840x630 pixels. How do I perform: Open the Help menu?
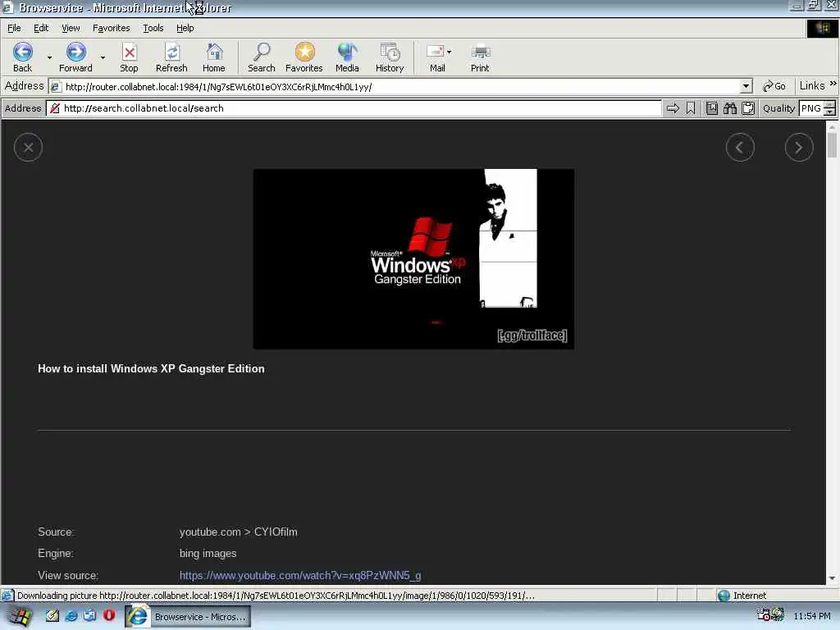click(185, 28)
